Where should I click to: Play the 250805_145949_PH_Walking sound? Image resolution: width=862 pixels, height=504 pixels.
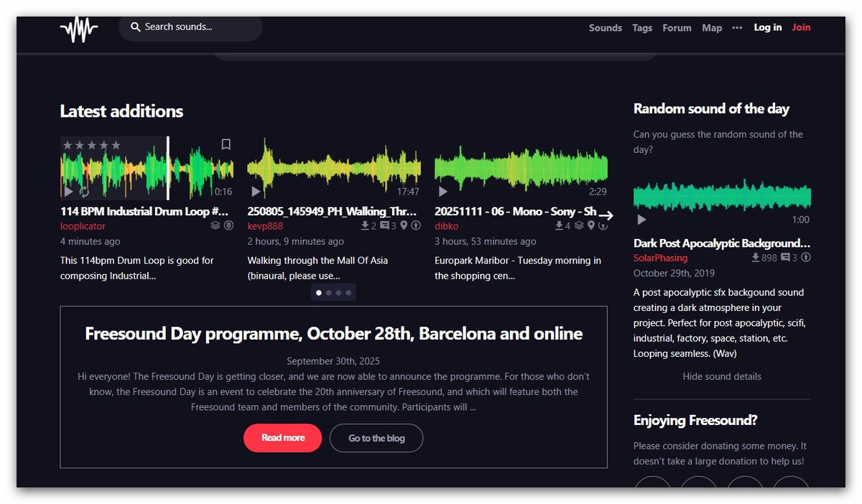[256, 192]
